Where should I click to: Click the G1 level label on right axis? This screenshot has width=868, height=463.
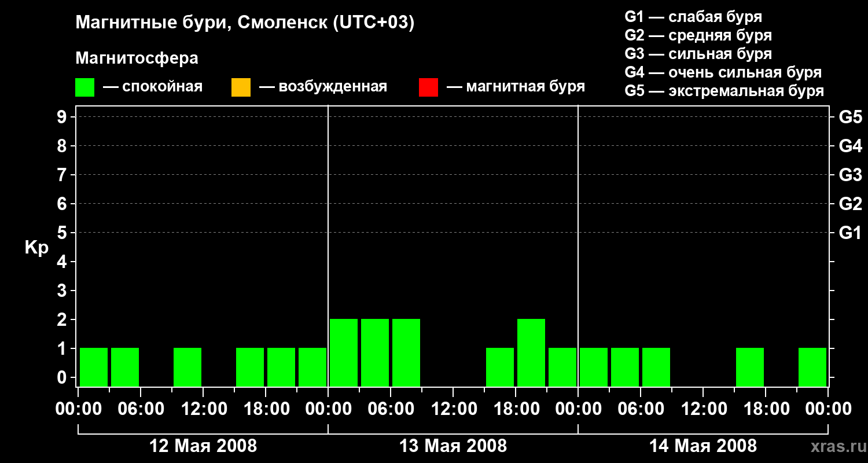coord(850,233)
